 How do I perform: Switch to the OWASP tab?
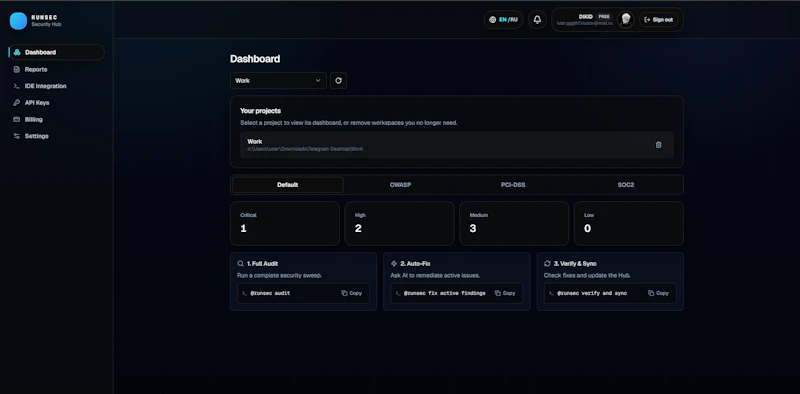pos(400,185)
